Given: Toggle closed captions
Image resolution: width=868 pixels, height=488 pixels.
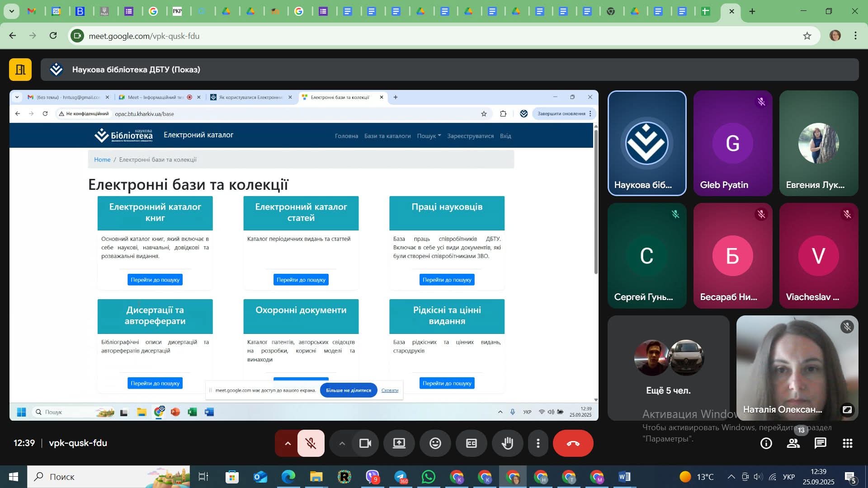Looking at the screenshot, I should (471, 443).
